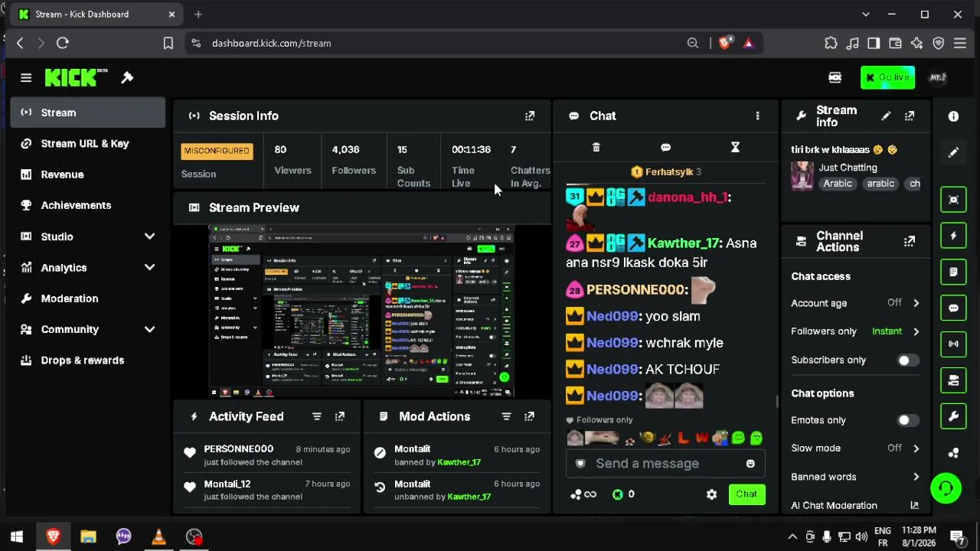The width and height of the screenshot is (980, 551).
Task: Open Followers only options
Action: 855,331
